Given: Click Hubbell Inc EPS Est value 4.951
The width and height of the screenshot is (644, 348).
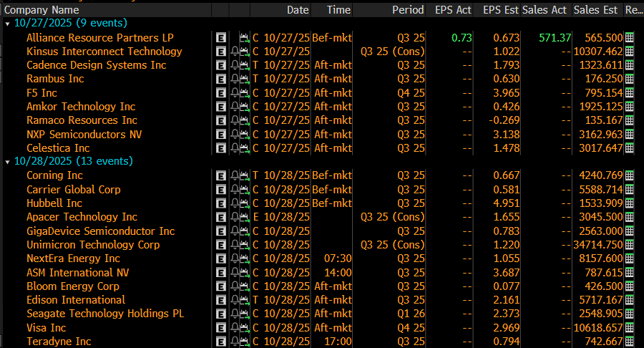Looking at the screenshot, I should (507, 203).
